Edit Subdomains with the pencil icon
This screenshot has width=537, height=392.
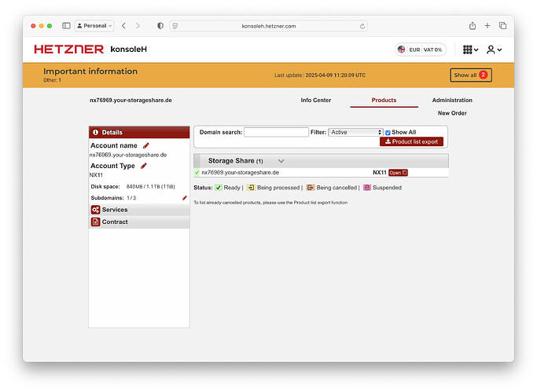(x=184, y=198)
